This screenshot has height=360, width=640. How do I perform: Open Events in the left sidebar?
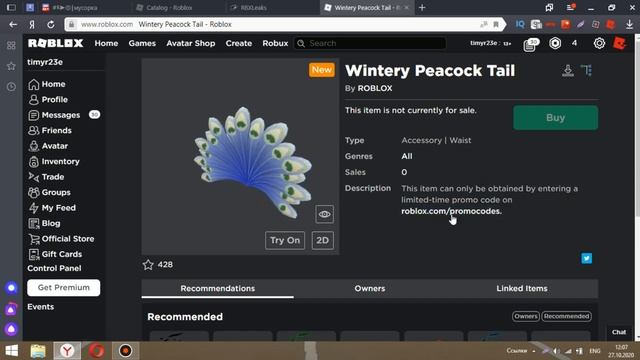tap(40, 307)
